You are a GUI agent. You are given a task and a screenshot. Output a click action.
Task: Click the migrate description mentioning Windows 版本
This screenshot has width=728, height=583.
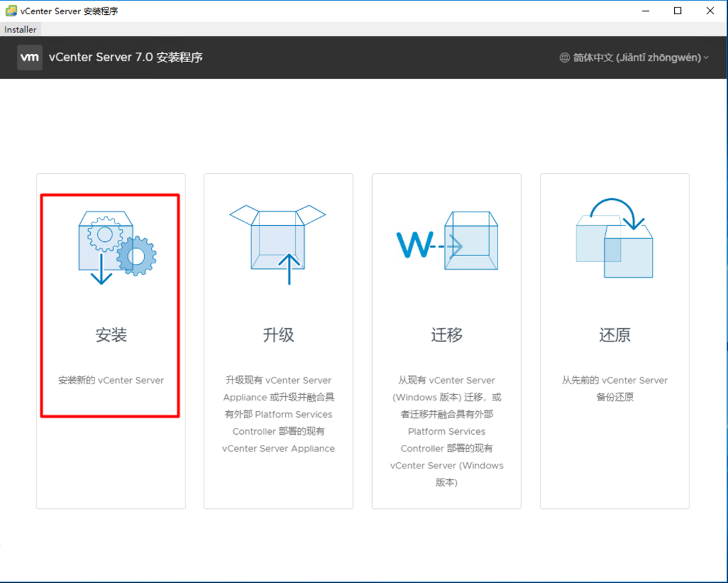coord(447,431)
